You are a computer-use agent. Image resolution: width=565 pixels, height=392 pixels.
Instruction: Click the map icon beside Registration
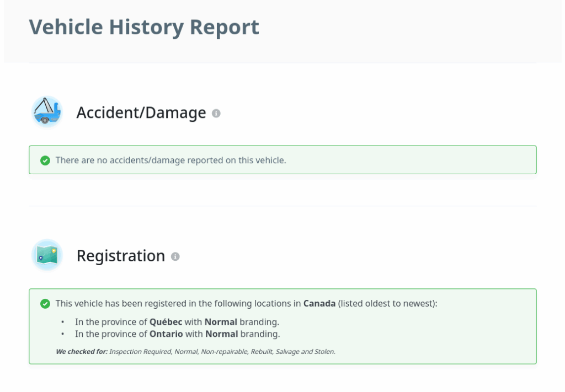(x=47, y=255)
